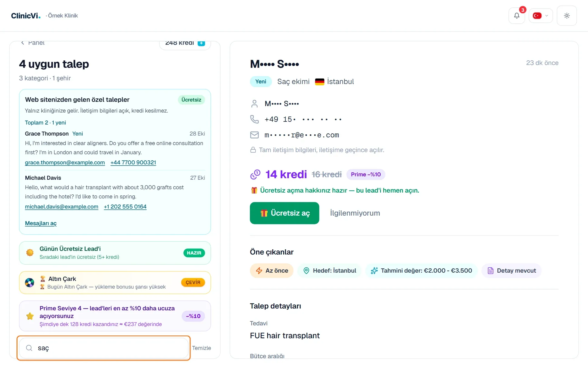The width and height of the screenshot is (588, 368).
Task: Select İlgilenmiyorum to dismiss this lead
Action: (355, 213)
